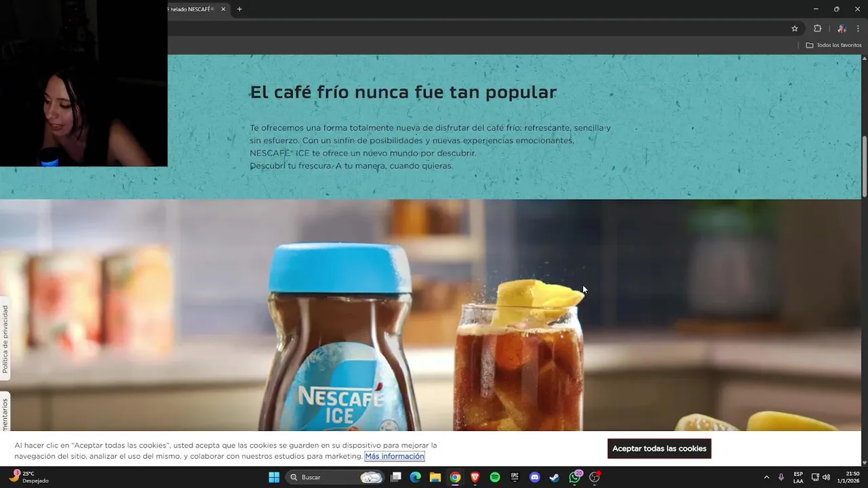
Task: Open the Chrome profile avatar
Action: coord(842,28)
